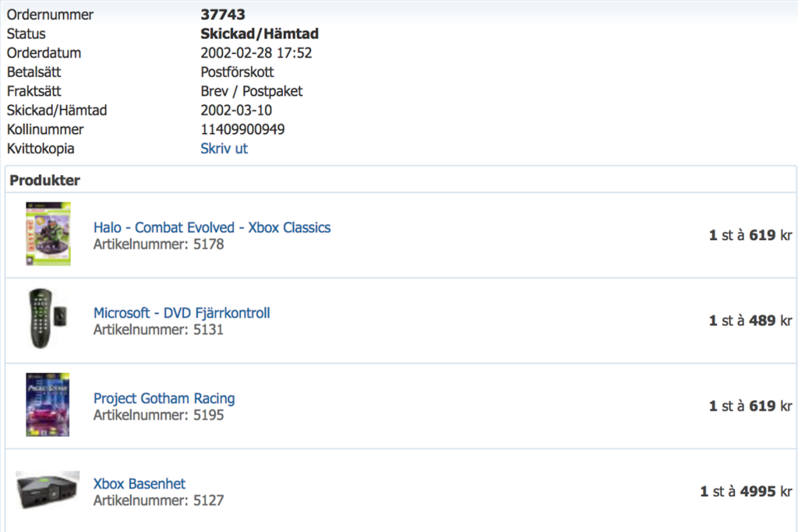This screenshot has width=798, height=532.
Task: Click Artikelnummer 5178 under Halo
Action: tap(158, 244)
